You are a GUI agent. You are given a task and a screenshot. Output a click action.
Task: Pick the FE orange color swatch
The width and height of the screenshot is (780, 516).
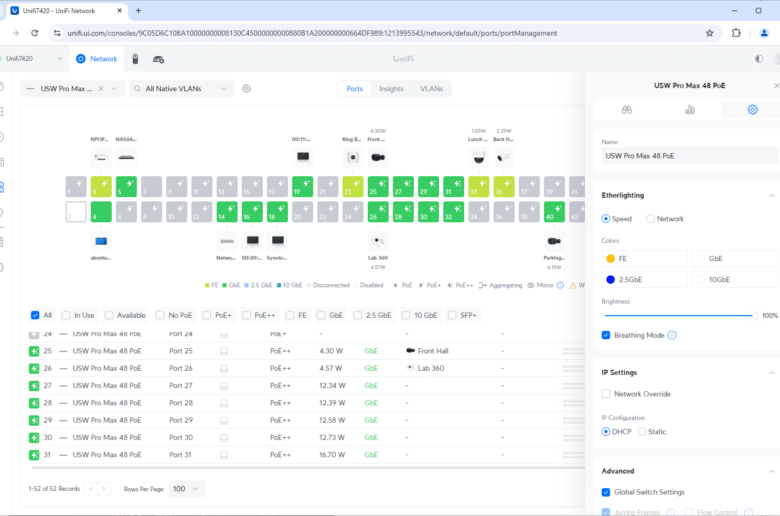pos(610,258)
